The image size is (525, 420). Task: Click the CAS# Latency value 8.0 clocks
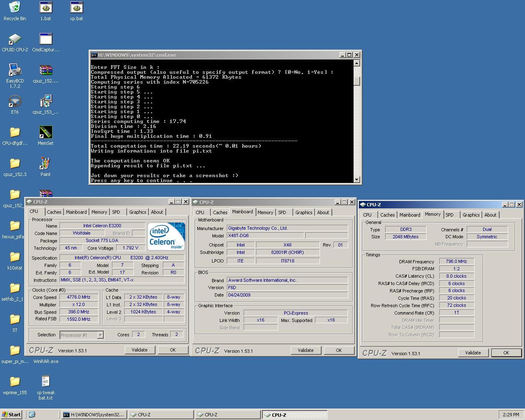(x=457, y=276)
